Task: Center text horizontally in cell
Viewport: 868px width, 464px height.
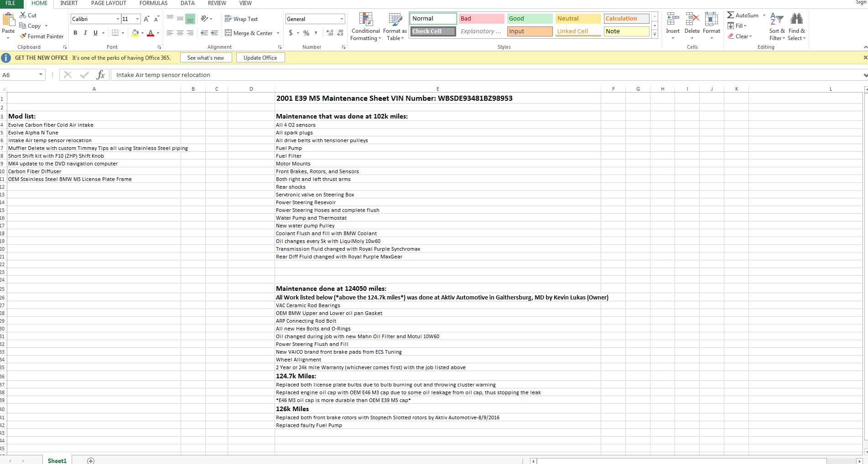Action: pos(180,33)
